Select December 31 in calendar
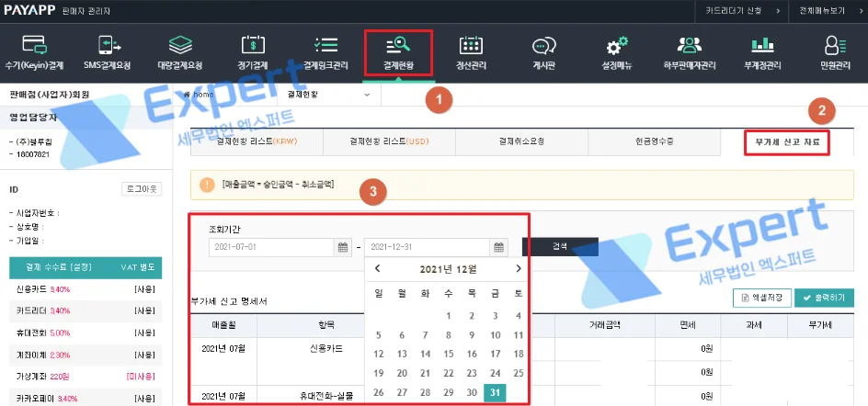Viewport: 868px width, 406px height. click(x=495, y=392)
